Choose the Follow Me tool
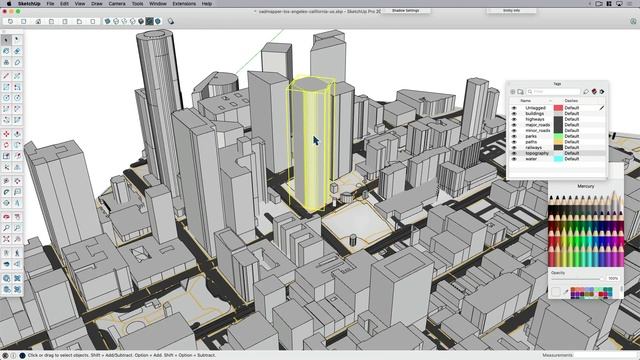Viewport: 640px width, 360px height. click(17, 145)
